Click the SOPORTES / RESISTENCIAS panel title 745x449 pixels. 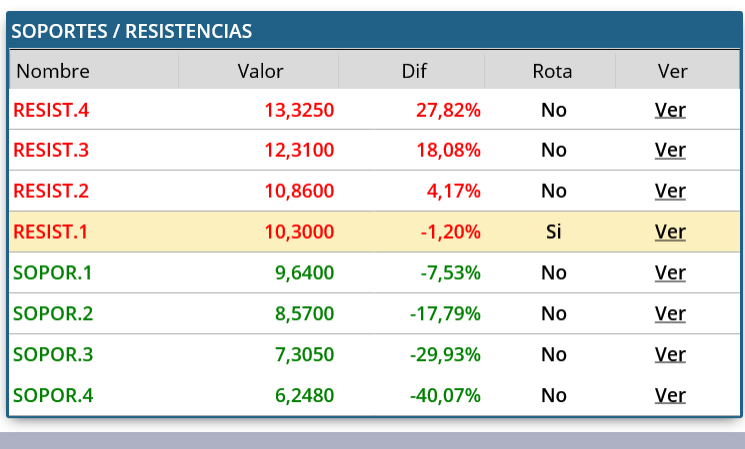click(132, 31)
